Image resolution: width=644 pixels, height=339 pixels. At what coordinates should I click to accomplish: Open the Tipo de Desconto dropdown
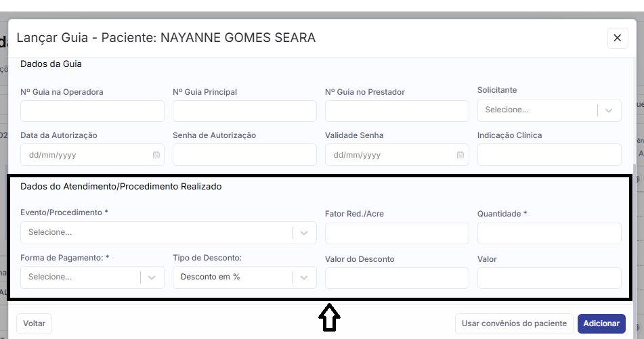point(244,277)
